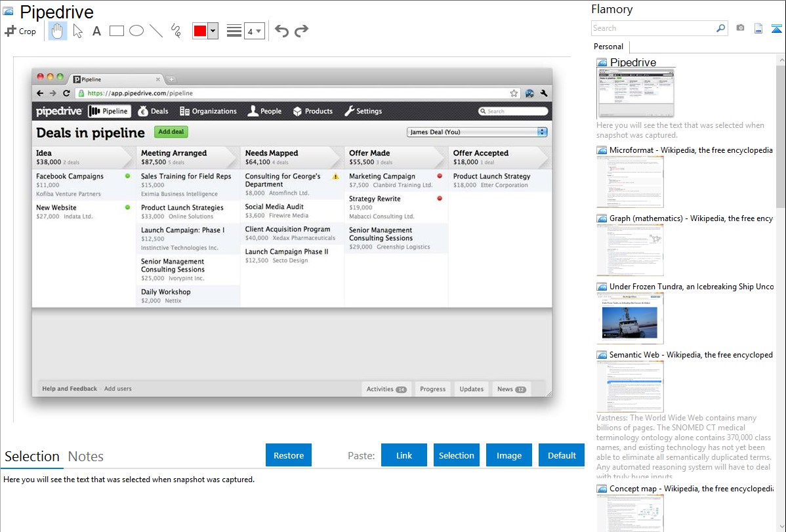The height and width of the screenshot is (532, 786).
Task: Click the browser back arrow in snapshot
Action: pyautogui.click(x=40, y=93)
